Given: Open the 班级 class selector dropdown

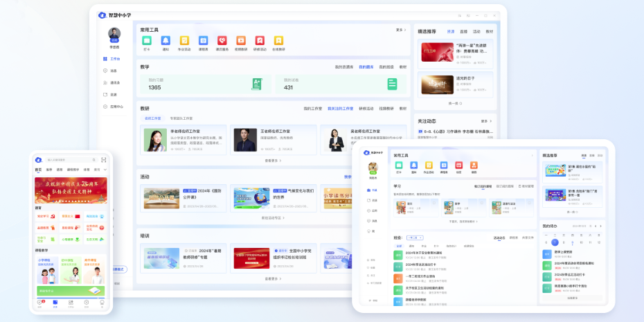Looking at the screenshot, I should pyautogui.click(x=415, y=238).
